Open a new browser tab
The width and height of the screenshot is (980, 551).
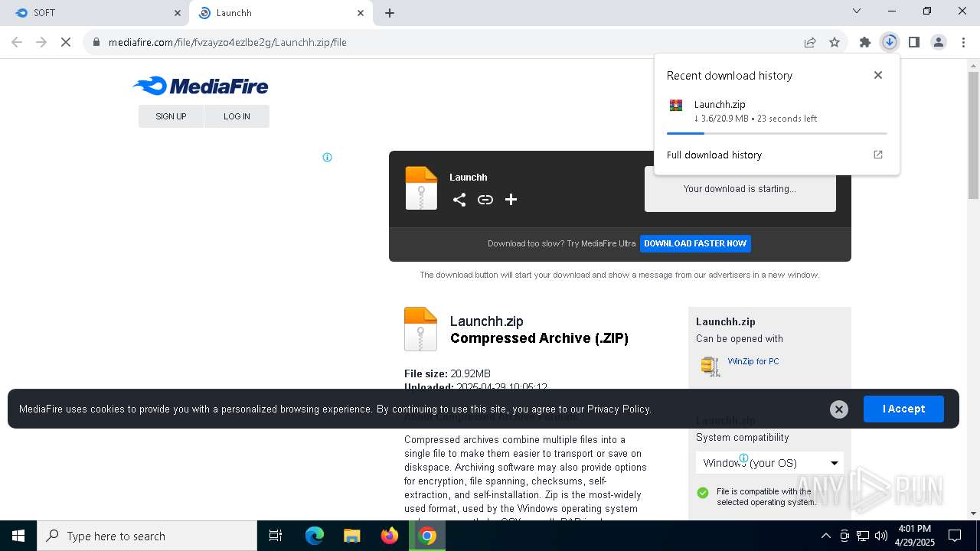[390, 13]
